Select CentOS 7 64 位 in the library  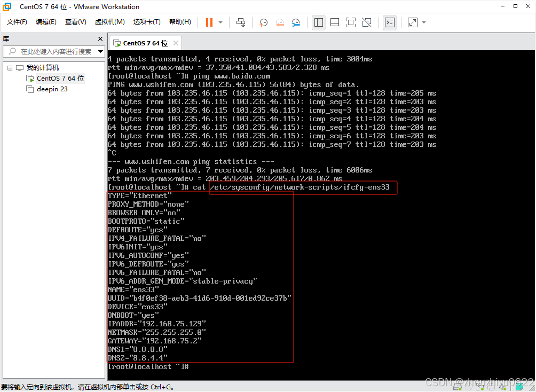tap(60, 79)
